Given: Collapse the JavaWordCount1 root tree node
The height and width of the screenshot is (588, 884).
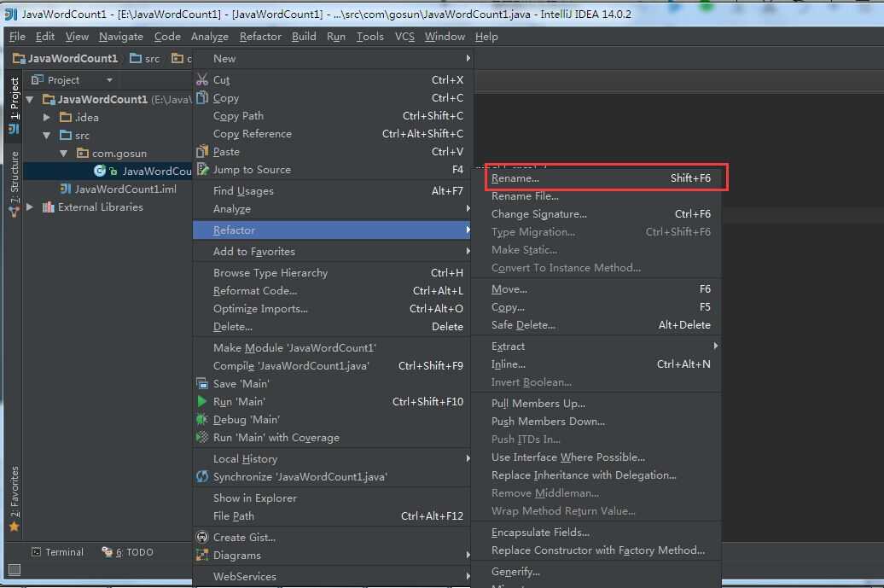Looking at the screenshot, I should tap(31, 99).
